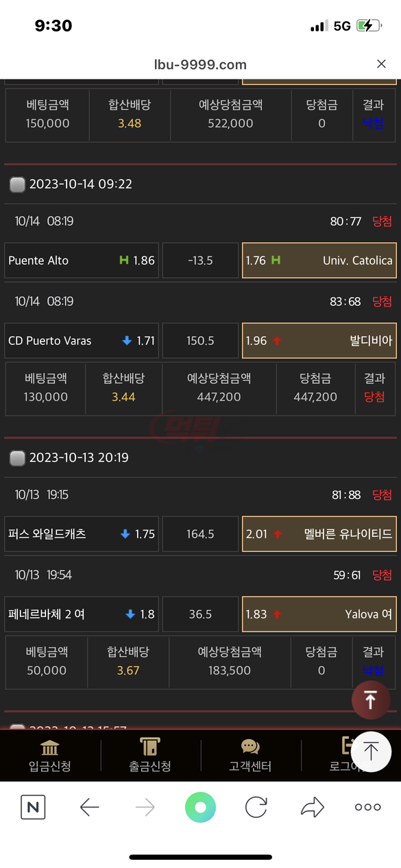Open the Naver N home icon
Viewport: 401px width, 868px height.
[x=33, y=807]
